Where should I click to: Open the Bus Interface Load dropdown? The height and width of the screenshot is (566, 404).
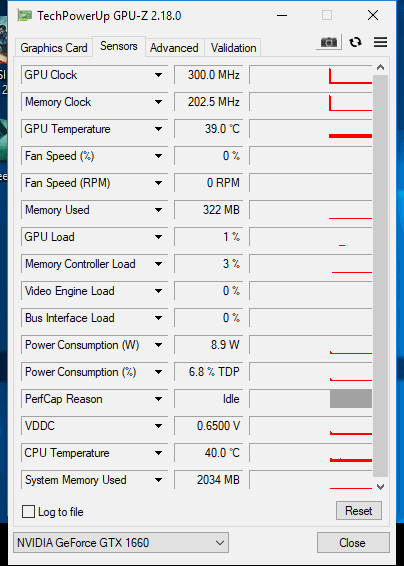click(158, 318)
